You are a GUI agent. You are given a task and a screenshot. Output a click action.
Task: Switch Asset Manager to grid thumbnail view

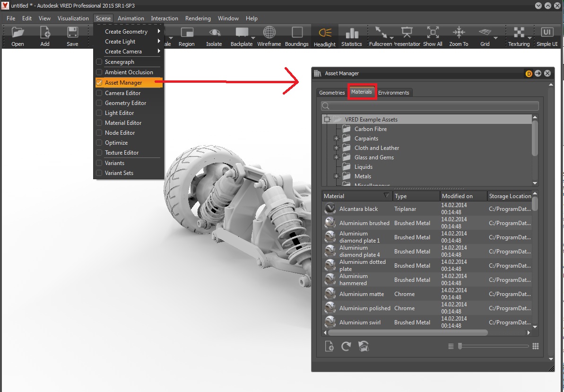[536, 346]
